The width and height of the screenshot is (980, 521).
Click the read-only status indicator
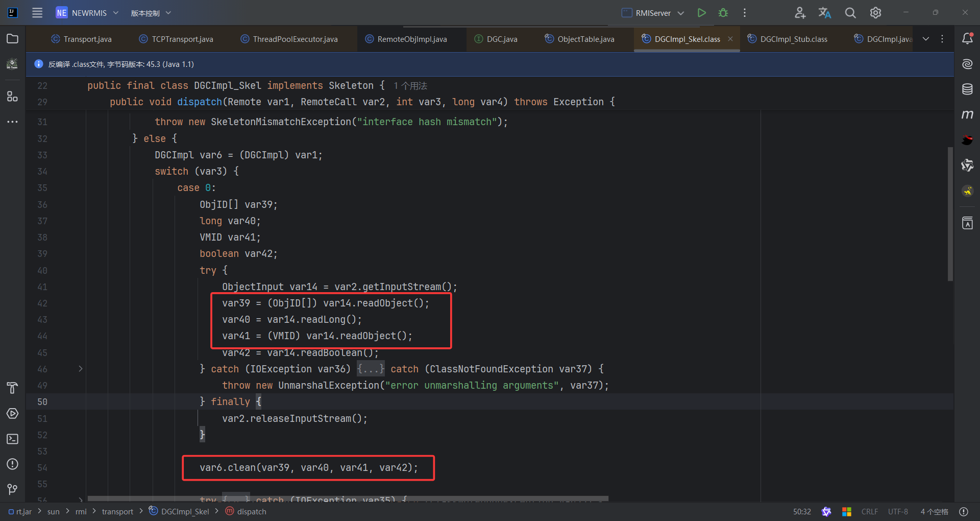pos(964,511)
